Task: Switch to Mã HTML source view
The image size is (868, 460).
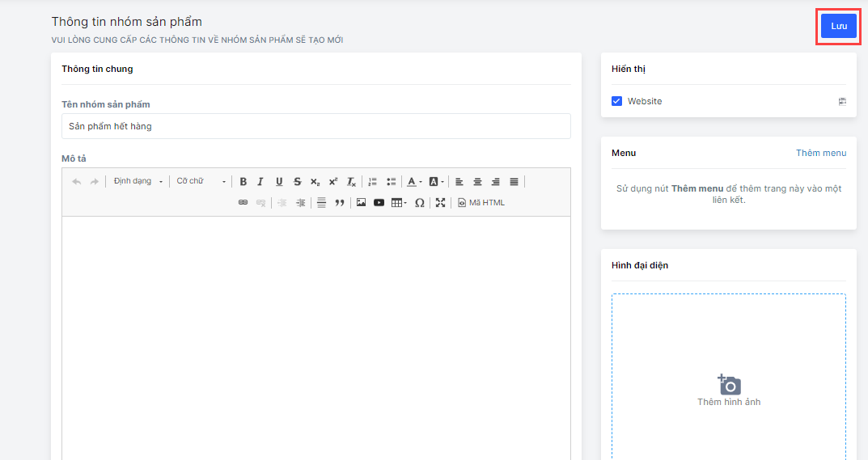Action: (x=481, y=203)
